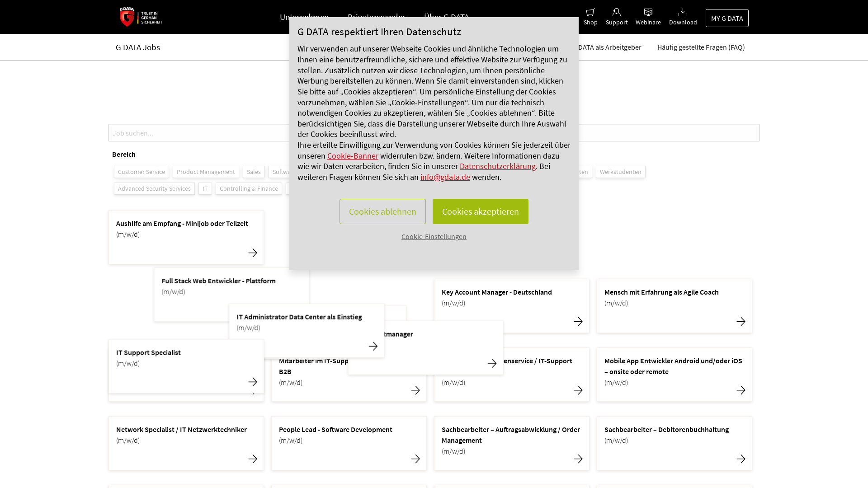Viewport: 868px width, 488px height.
Task: Toggle the Product Management filter tag
Action: (206, 172)
